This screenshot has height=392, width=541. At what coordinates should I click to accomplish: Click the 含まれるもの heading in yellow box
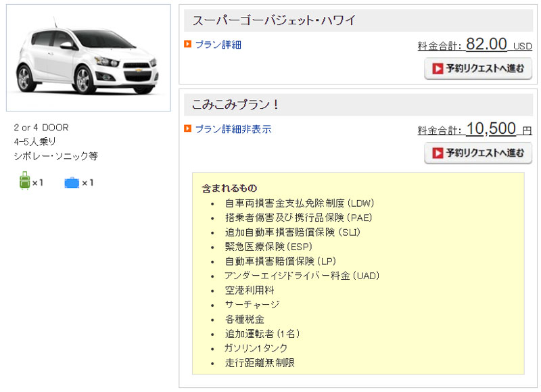coord(229,189)
